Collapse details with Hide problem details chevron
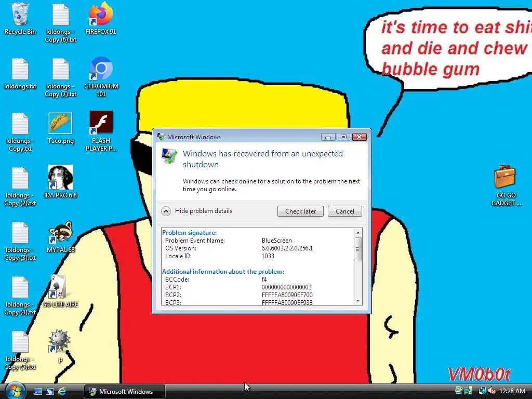 (x=166, y=211)
